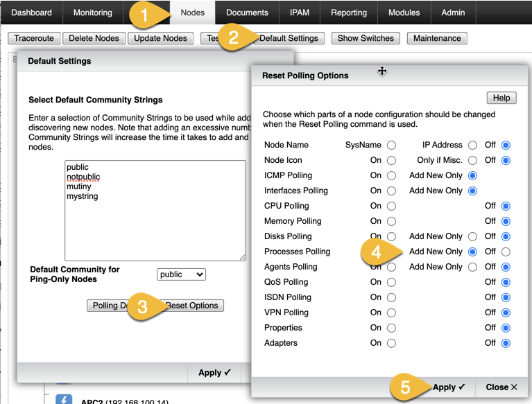Select the Nodes tab
532x404 pixels.
192,12
